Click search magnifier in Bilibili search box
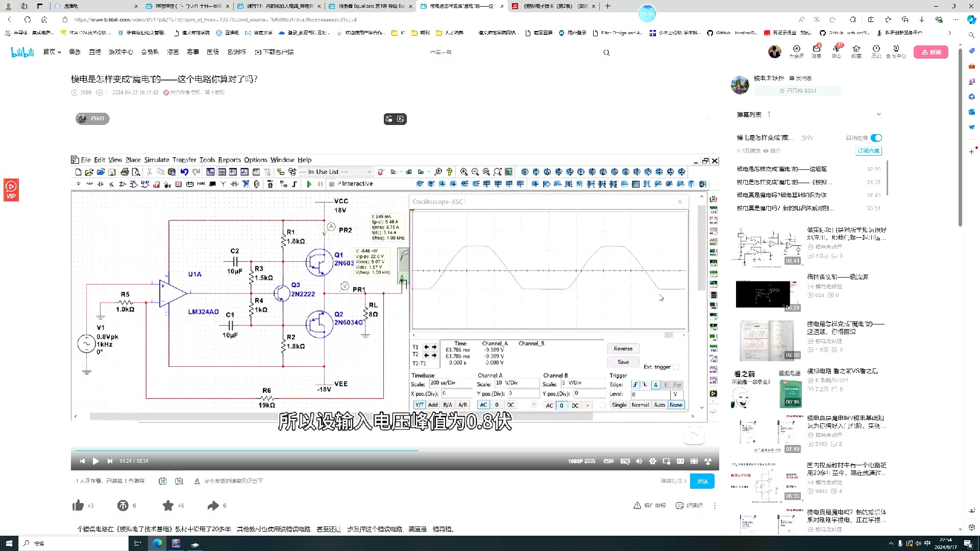This screenshot has width=980, height=551. point(606,53)
